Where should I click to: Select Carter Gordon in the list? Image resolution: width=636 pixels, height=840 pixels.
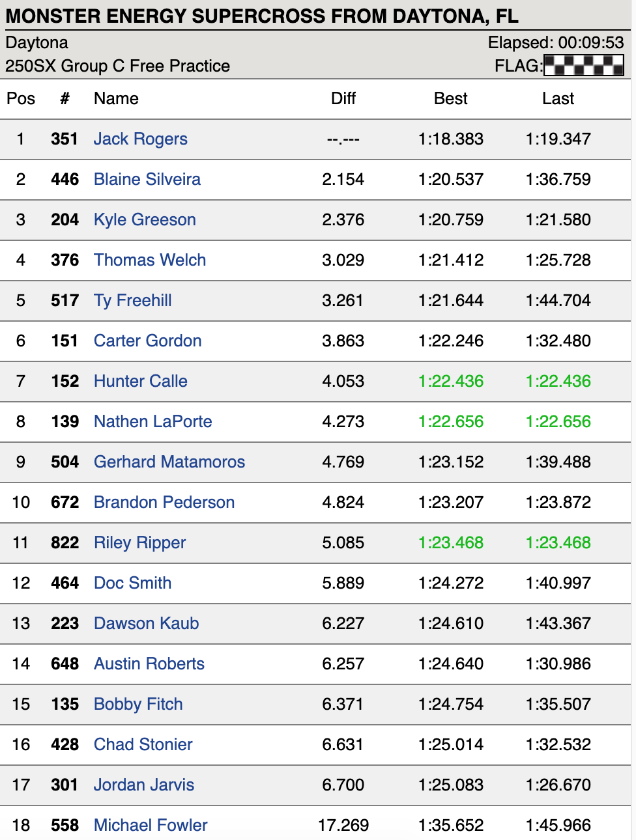147,341
